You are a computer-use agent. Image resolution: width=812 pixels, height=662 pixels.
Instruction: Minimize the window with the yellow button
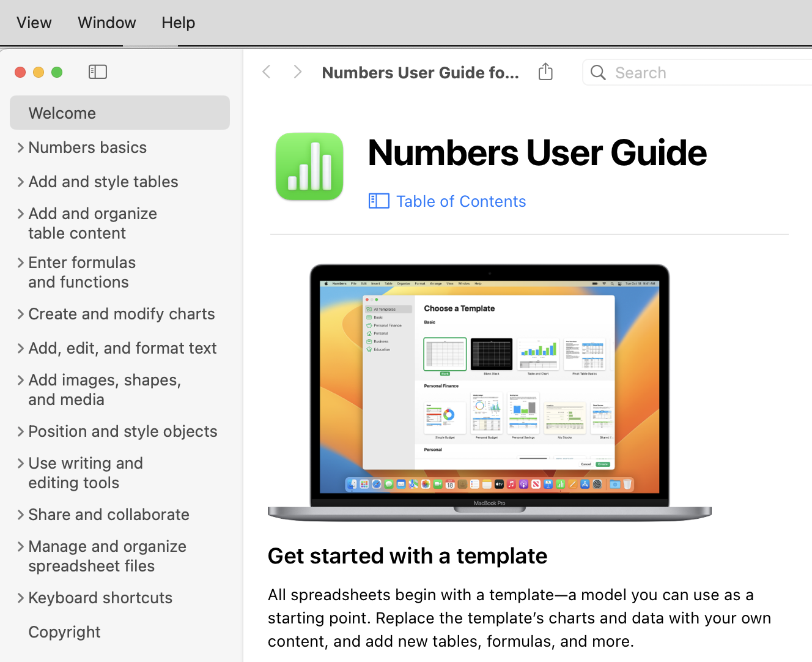[x=39, y=72]
